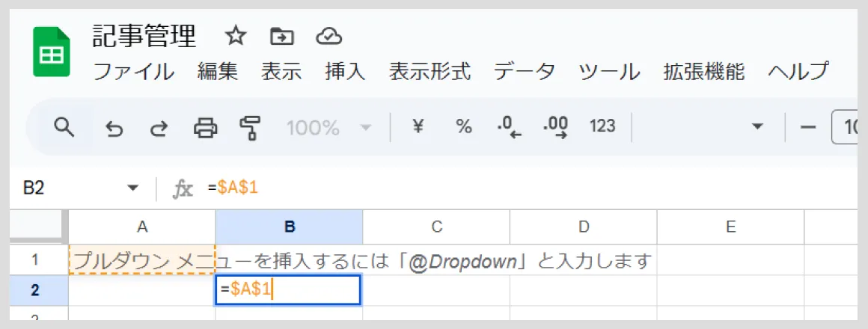Redo the last action
Screen dimensions: 868x329
click(159, 128)
